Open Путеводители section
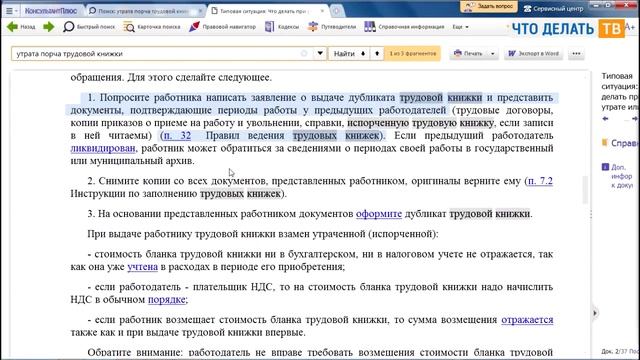The height and width of the screenshot is (360, 640). [x=332, y=27]
